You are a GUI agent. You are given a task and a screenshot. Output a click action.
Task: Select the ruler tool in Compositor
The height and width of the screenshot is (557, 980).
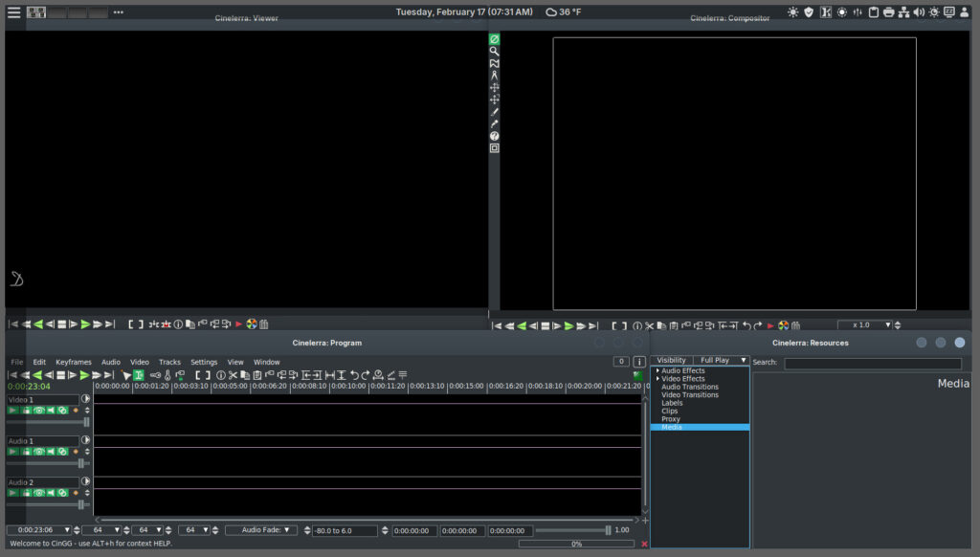point(495,76)
